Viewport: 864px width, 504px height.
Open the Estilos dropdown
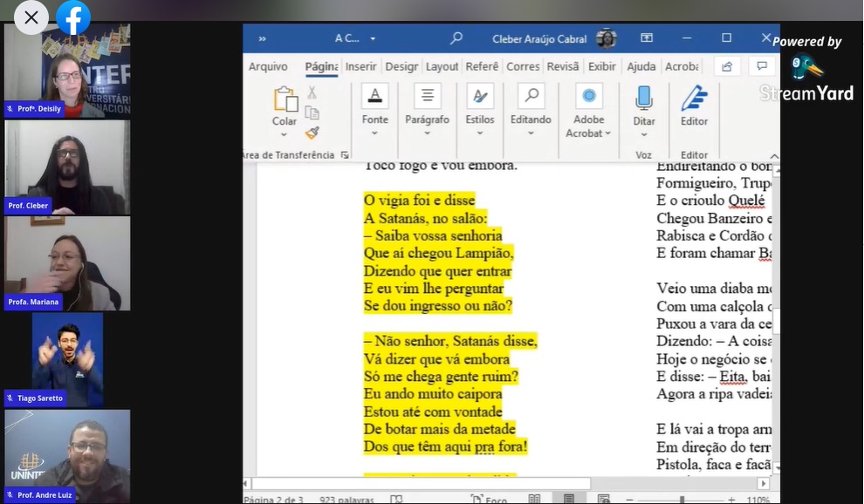click(x=479, y=133)
